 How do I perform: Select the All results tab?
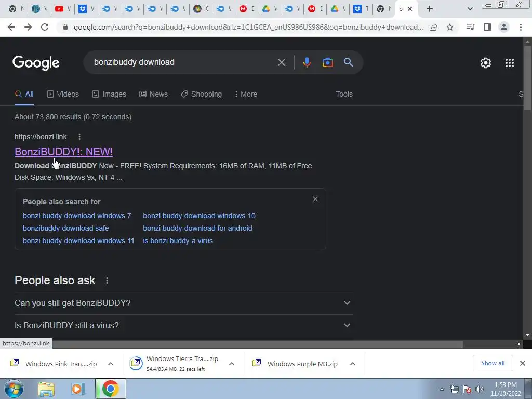(24, 95)
